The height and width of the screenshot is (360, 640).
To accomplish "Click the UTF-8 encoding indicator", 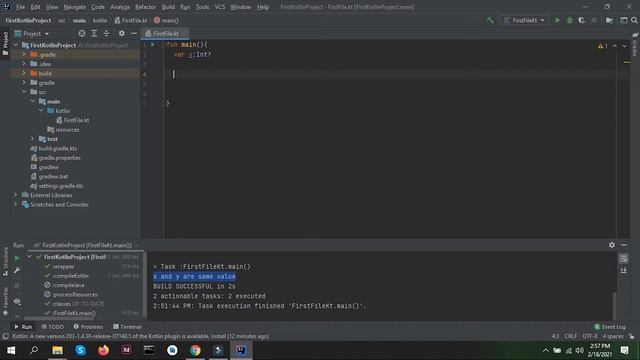I will [590, 336].
